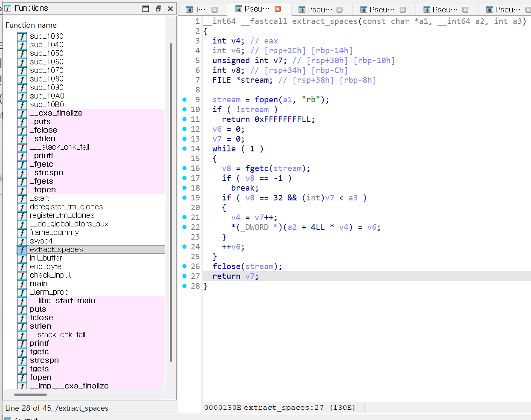This screenshot has width=531, height=420.
Task: Open the _fopen function entry
Action: tap(43, 190)
